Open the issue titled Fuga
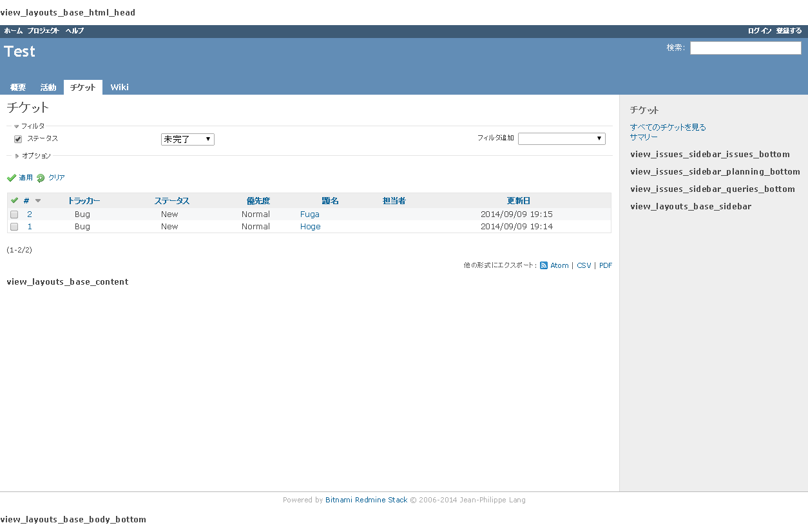This screenshot has height=532, width=808. click(309, 214)
